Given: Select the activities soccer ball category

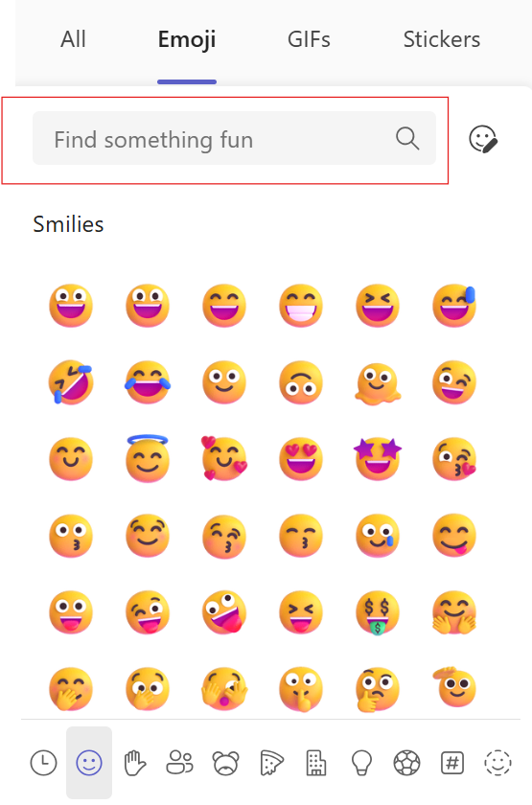Looking at the screenshot, I should point(406,763).
